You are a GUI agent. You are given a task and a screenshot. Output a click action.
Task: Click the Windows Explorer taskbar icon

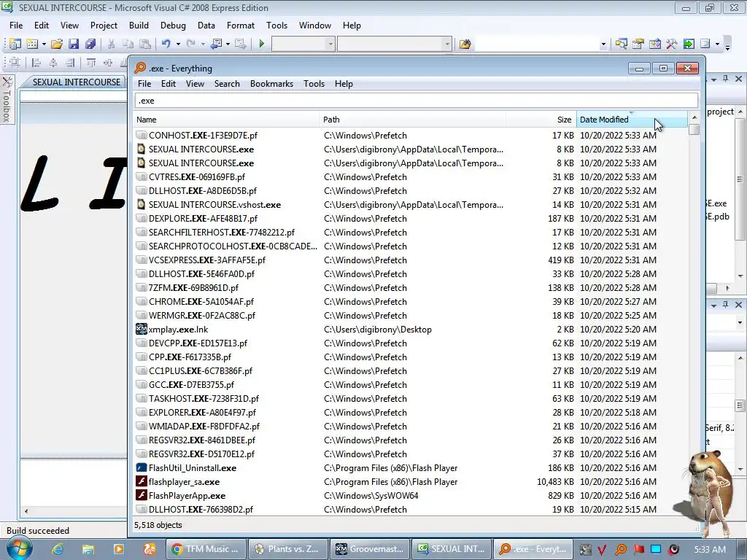(x=88, y=549)
